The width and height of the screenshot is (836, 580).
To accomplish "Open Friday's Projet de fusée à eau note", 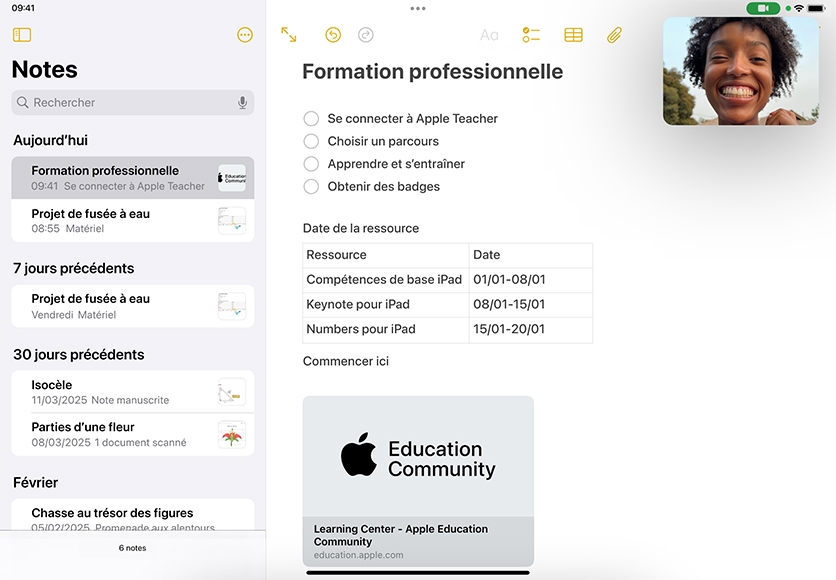I will point(133,306).
